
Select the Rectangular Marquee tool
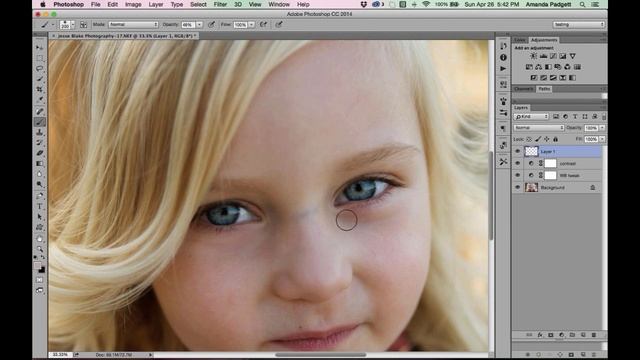pos(40,58)
